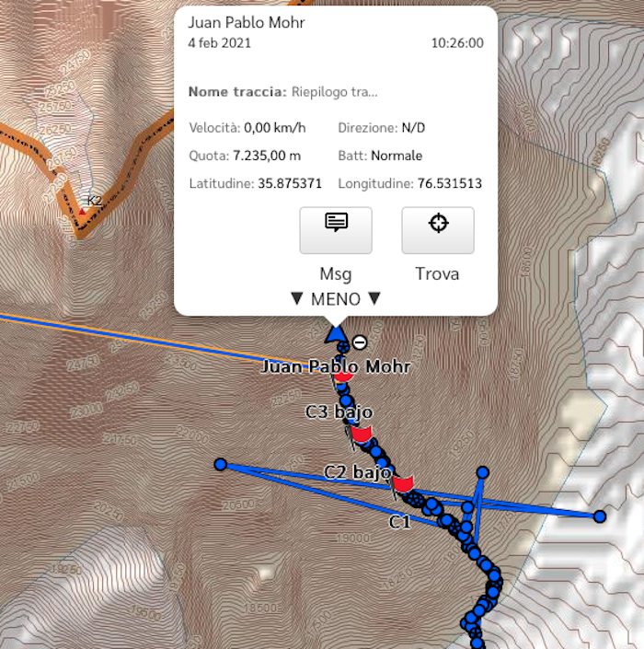Image resolution: width=644 pixels, height=649 pixels.
Task: Click the C3 bajo camp label
Action: pos(339,411)
